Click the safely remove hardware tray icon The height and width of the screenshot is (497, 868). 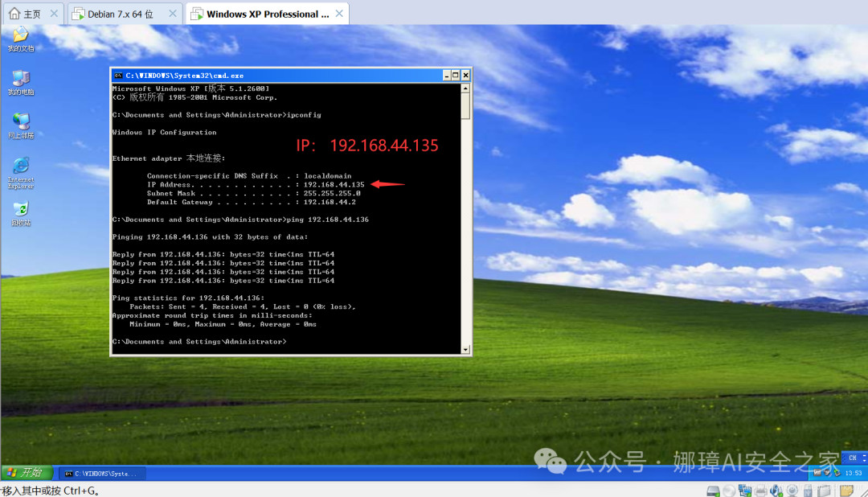(x=837, y=473)
